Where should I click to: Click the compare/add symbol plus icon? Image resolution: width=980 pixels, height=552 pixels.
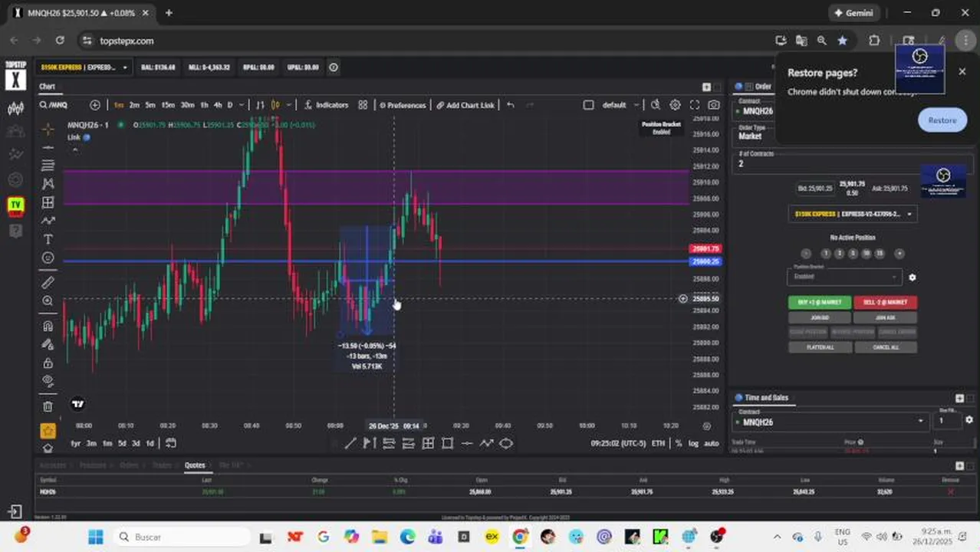[95, 105]
